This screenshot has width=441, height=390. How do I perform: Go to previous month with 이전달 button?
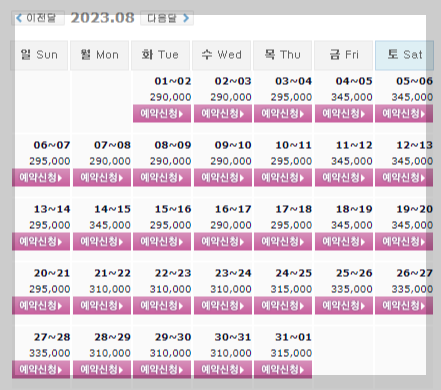click(37, 18)
